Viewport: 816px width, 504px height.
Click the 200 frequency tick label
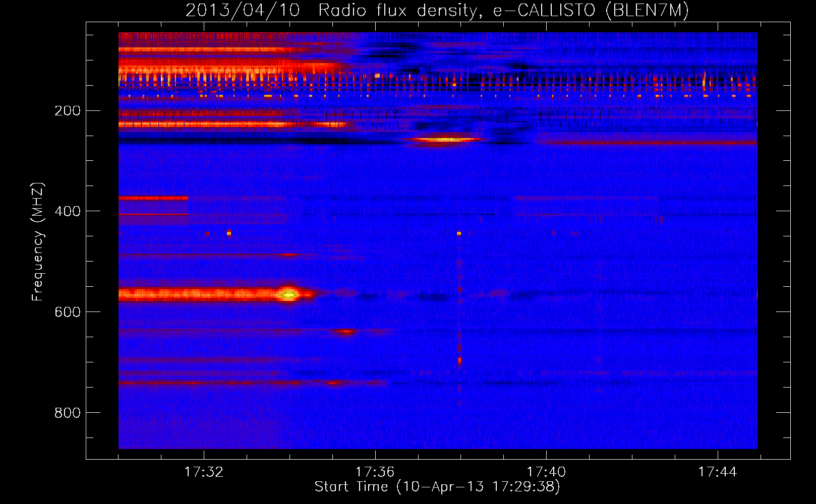coord(68,110)
